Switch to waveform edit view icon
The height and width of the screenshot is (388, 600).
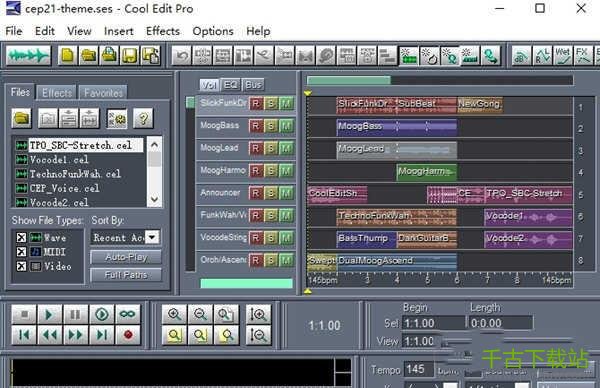coord(28,56)
